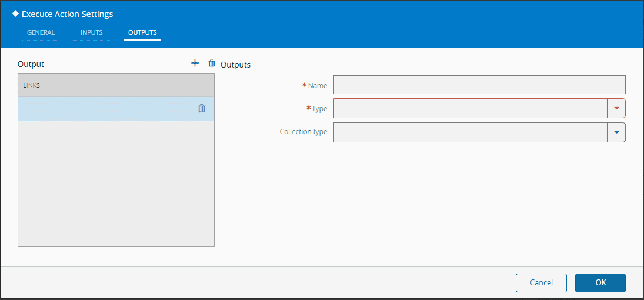This screenshot has width=644, height=300.
Task: Click the Outputs heading label
Action: coord(235,65)
